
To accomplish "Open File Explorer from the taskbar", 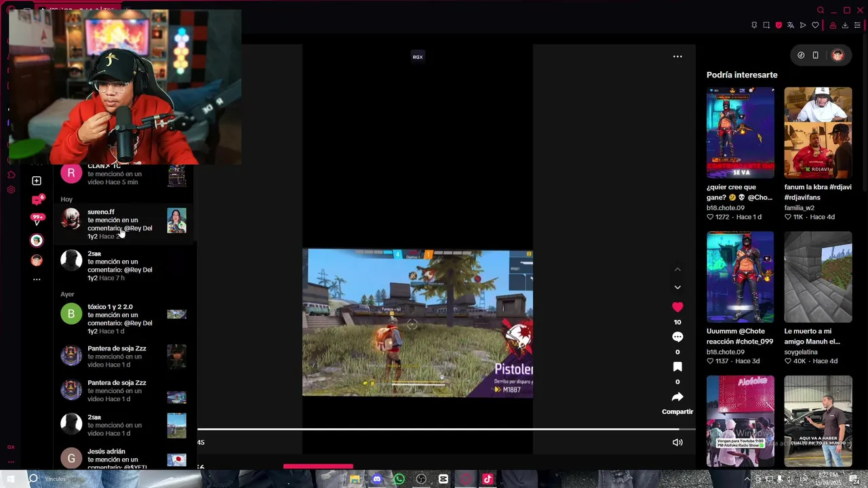I will coord(355,479).
